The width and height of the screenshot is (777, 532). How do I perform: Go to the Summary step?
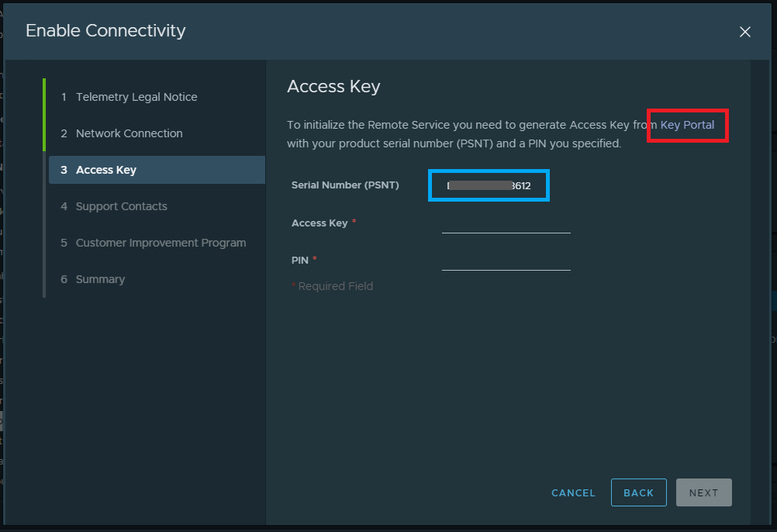pos(100,279)
